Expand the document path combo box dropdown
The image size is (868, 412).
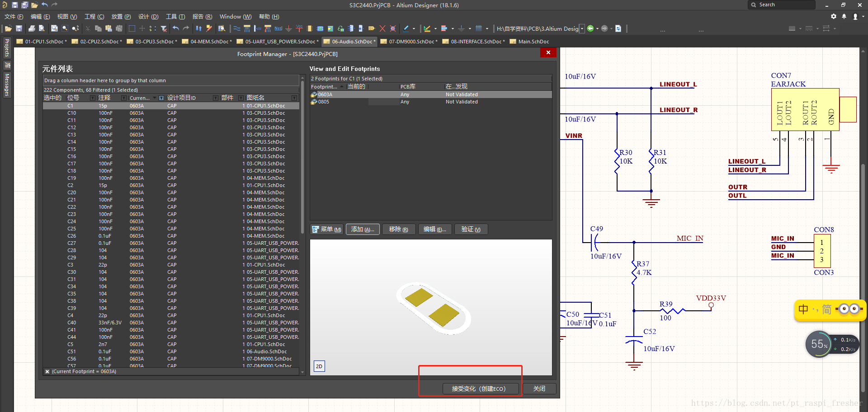click(x=582, y=28)
